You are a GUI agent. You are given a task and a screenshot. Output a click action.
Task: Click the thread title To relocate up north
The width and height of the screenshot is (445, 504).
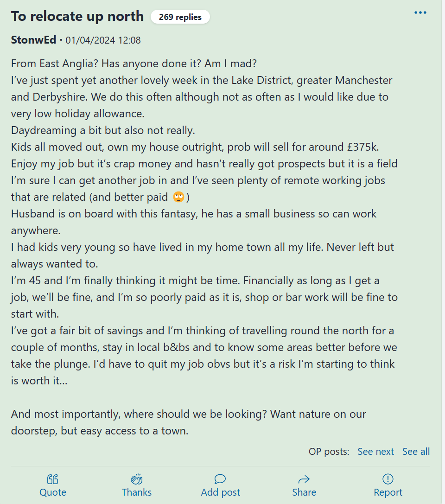point(77,16)
